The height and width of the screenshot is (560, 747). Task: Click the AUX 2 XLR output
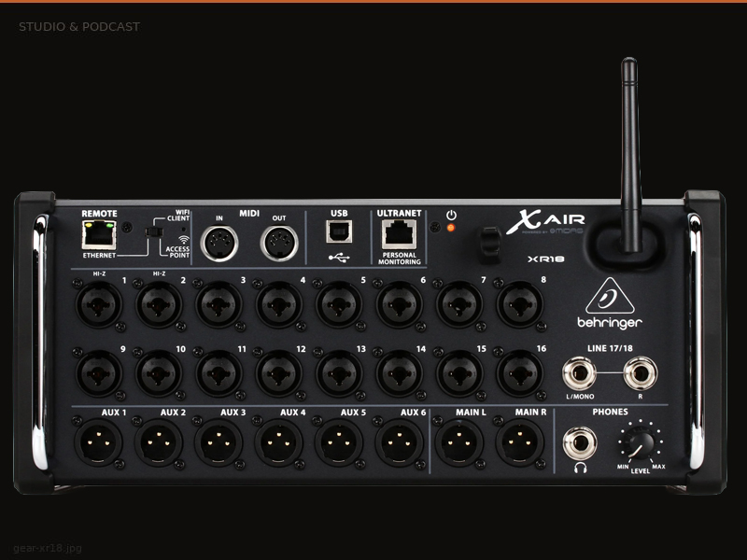click(159, 442)
